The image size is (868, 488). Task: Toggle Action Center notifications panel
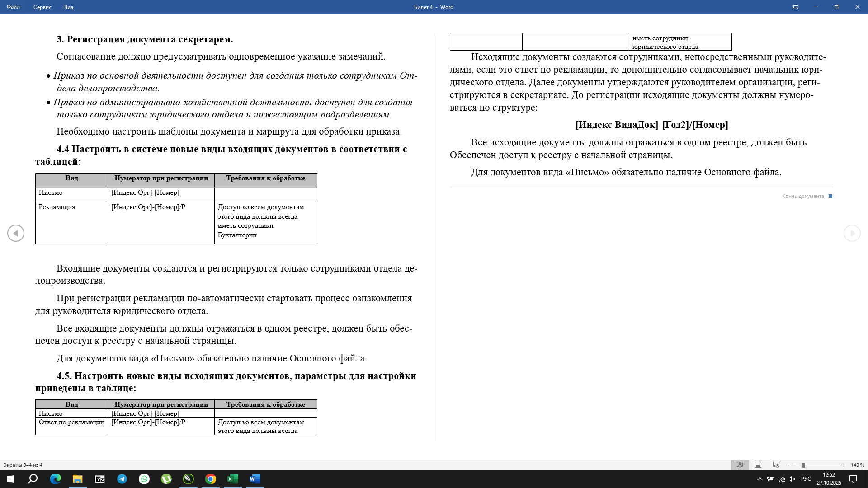click(x=854, y=479)
